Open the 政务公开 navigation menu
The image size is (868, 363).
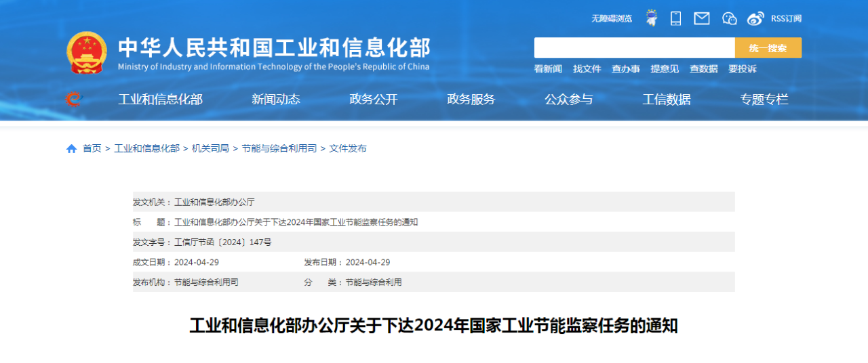pyautogui.click(x=374, y=100)
